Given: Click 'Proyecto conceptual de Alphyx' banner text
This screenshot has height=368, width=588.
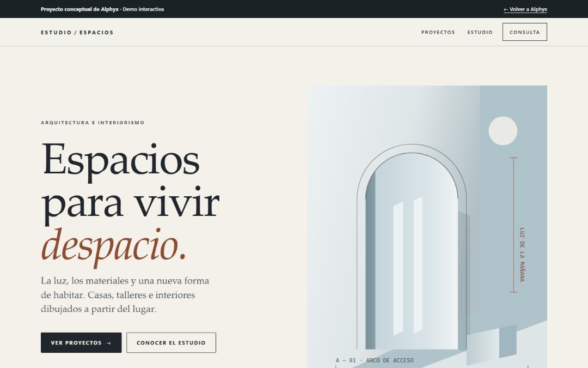Looking at the screenshot, I should tap(79, 9).
